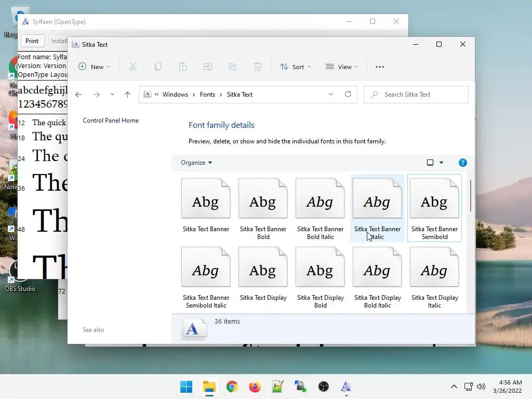Go up one folder level arrow

(128, 95)
